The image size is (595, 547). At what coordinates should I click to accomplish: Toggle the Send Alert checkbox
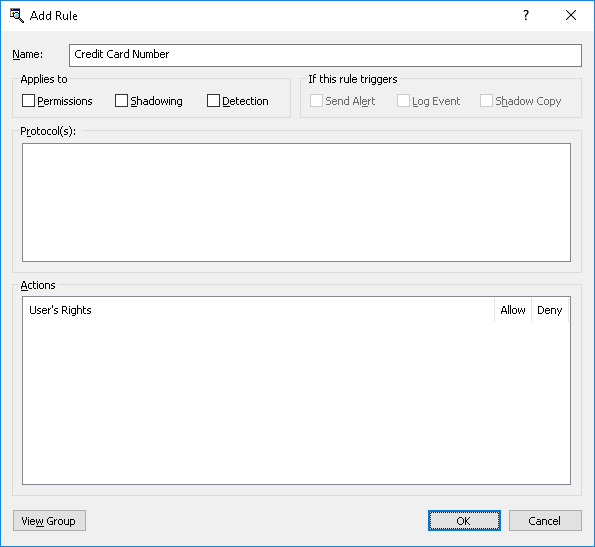pyautogui.click(x=316, y=101)
